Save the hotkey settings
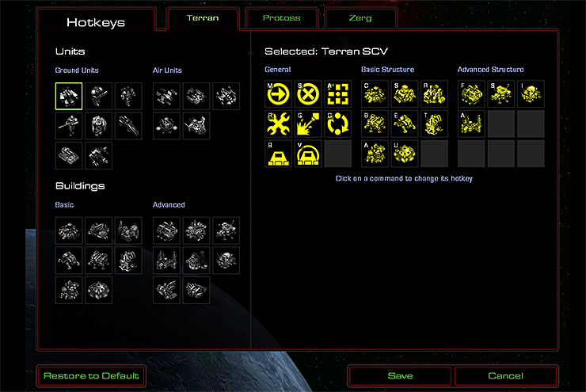The width and height of the screenshot is (586, 392). point(400,376)
